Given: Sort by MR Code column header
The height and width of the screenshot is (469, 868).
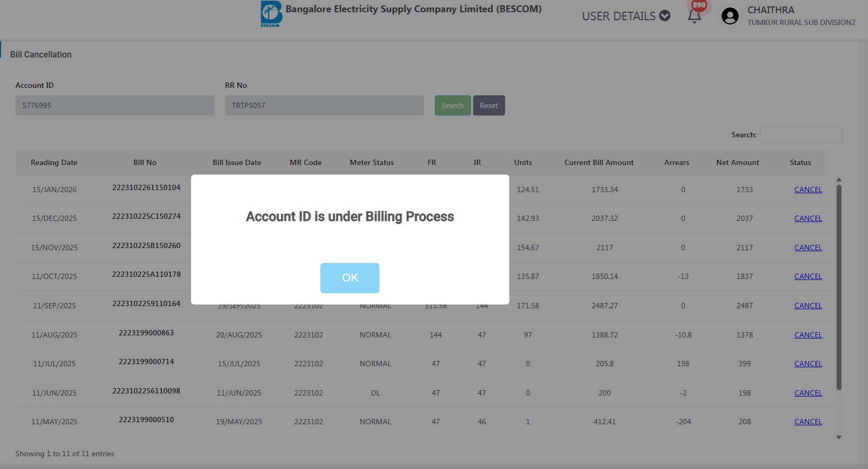Looking at the screenshot, I should (x=305, y=162).
